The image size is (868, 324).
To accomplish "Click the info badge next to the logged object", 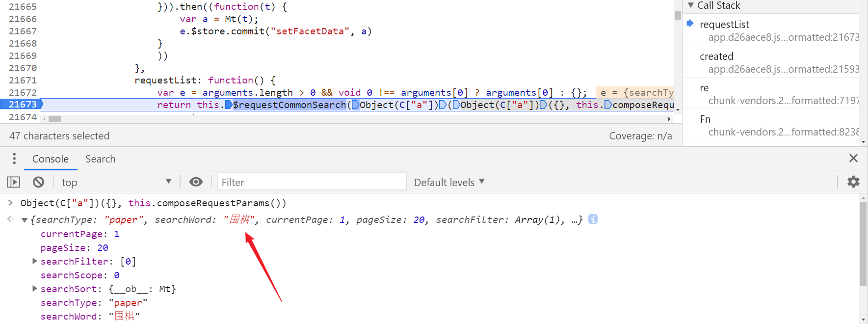I will 593,219.
